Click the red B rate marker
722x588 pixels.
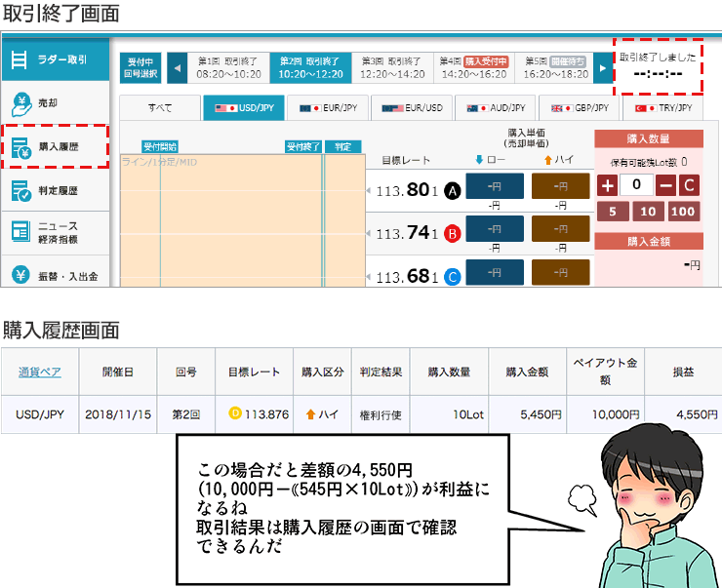452,234
